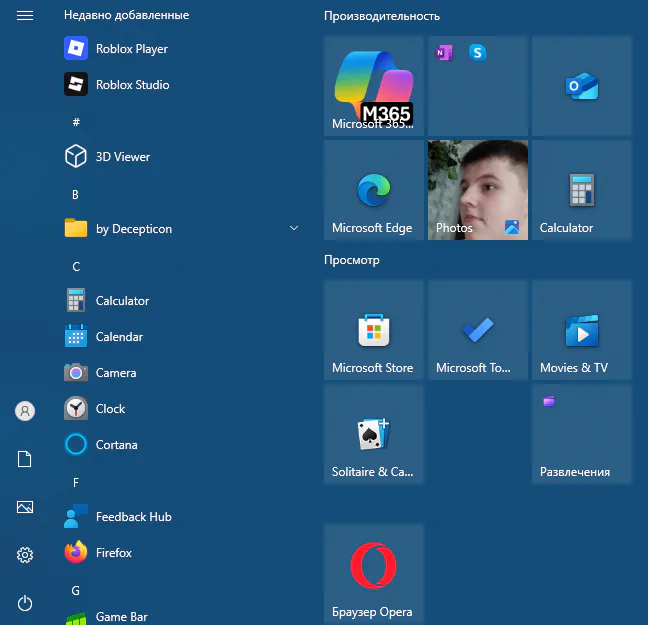The width and height of the screenshot is (648, 625).
Task: Click the F letter header
Action: click(x=76, y=482)
